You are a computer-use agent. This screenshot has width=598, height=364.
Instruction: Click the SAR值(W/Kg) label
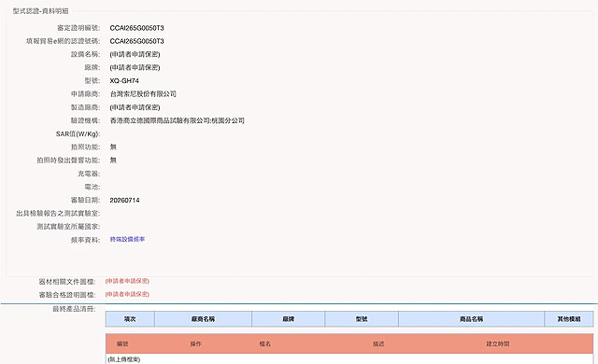coord(78,134)
